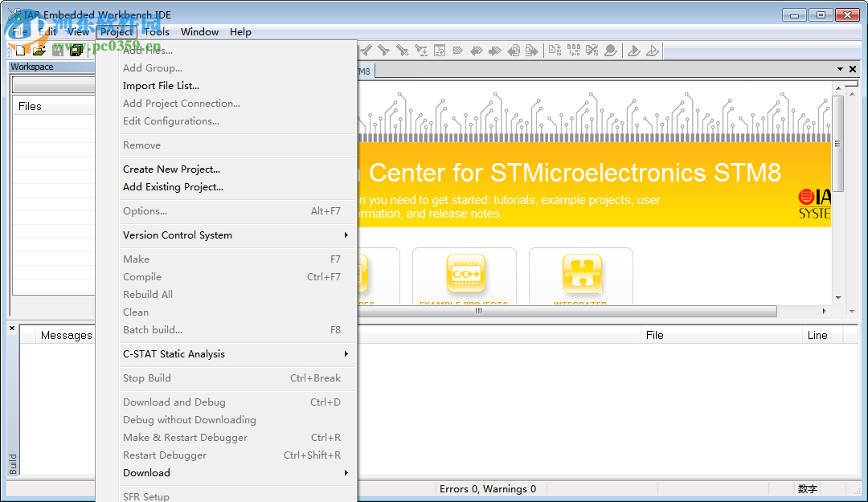Open the editor tab list dropdown arrow
This screenshot has width=868, height=502.
(839, 69)
